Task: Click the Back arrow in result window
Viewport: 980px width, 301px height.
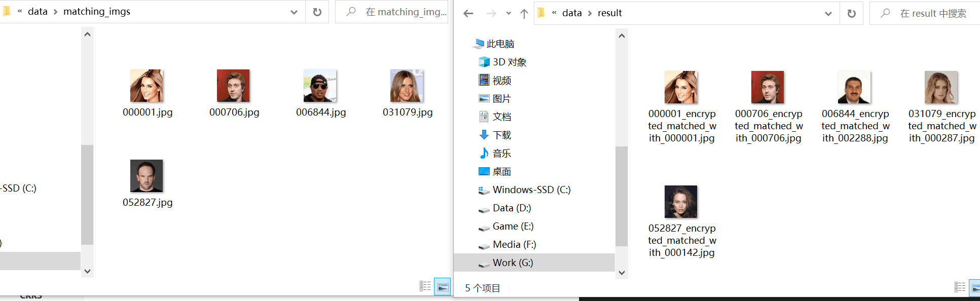Action: [468, 13]
